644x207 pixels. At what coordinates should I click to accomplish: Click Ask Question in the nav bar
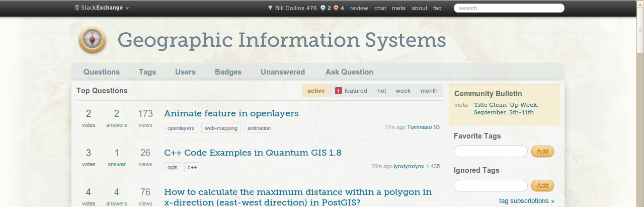[x=349, y=72]
